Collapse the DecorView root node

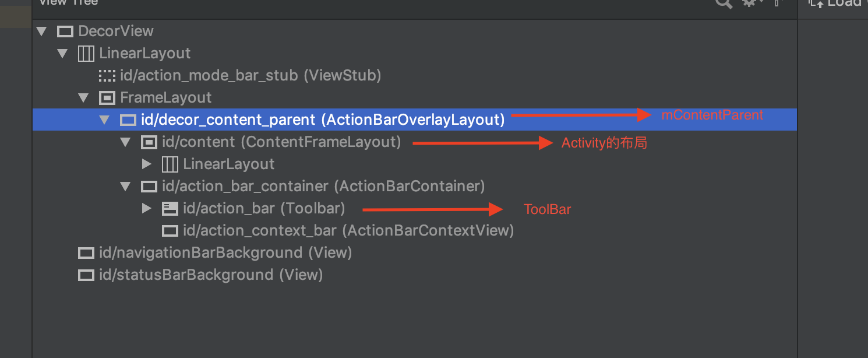(41, 31)
